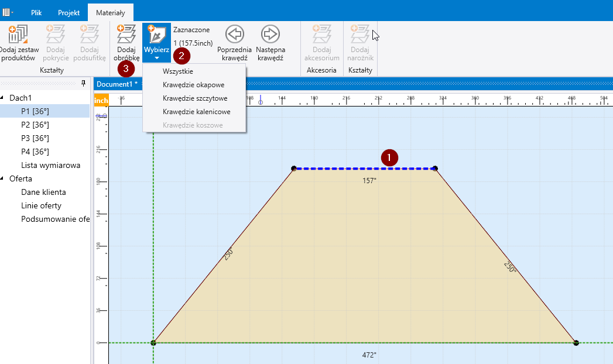Click the inch units box on ruler

tap(101, 101)
